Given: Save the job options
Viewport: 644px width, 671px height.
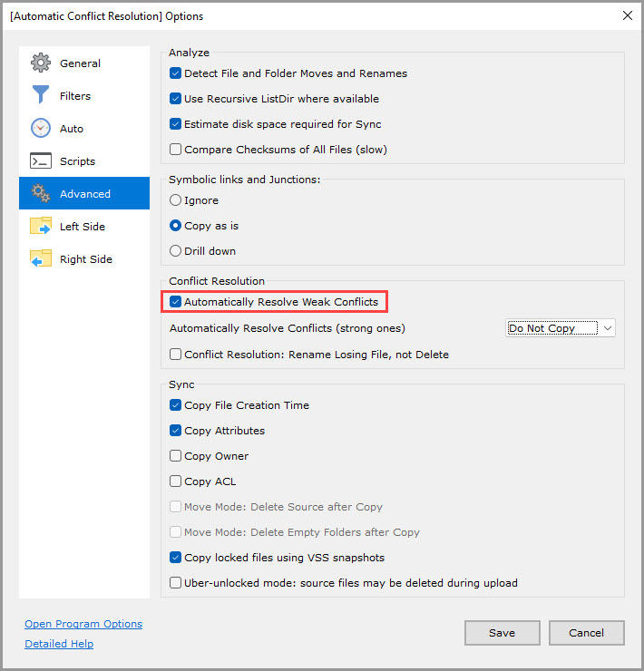Looking at the screenshot, I should 502,633.
